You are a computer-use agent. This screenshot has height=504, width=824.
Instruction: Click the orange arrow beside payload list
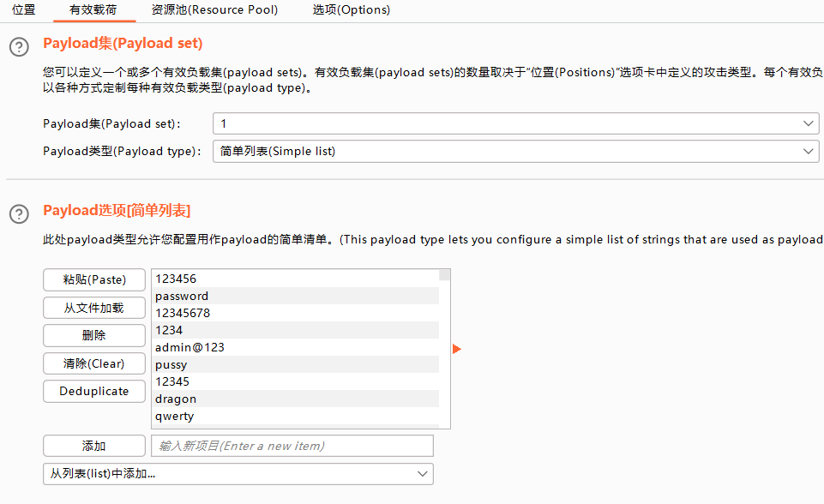[x=457, y=349]
